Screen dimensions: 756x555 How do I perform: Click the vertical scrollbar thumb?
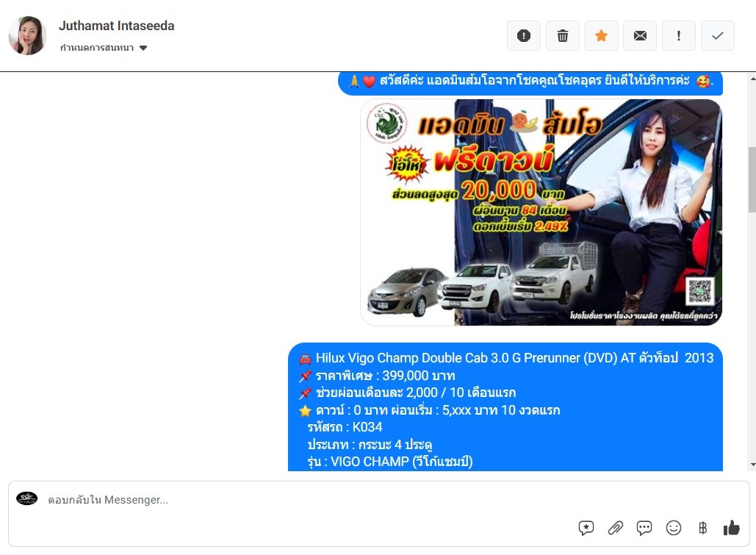[x=752, y=179]
